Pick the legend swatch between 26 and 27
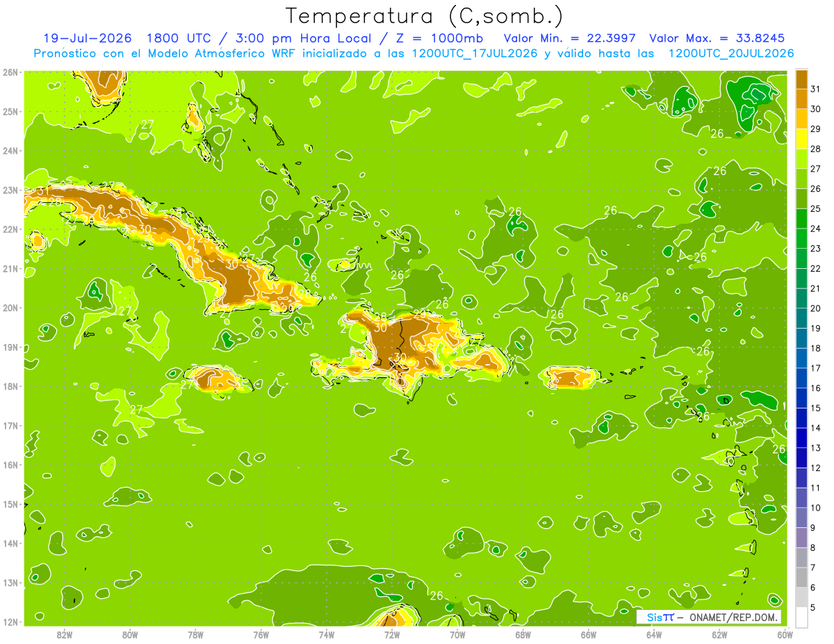 pos(801,179)
